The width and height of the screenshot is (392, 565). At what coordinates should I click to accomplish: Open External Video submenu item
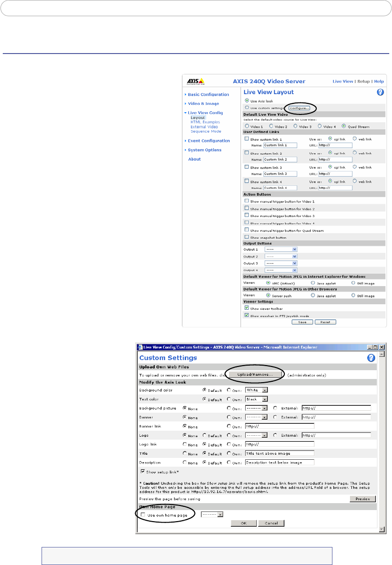pos(204,126)
